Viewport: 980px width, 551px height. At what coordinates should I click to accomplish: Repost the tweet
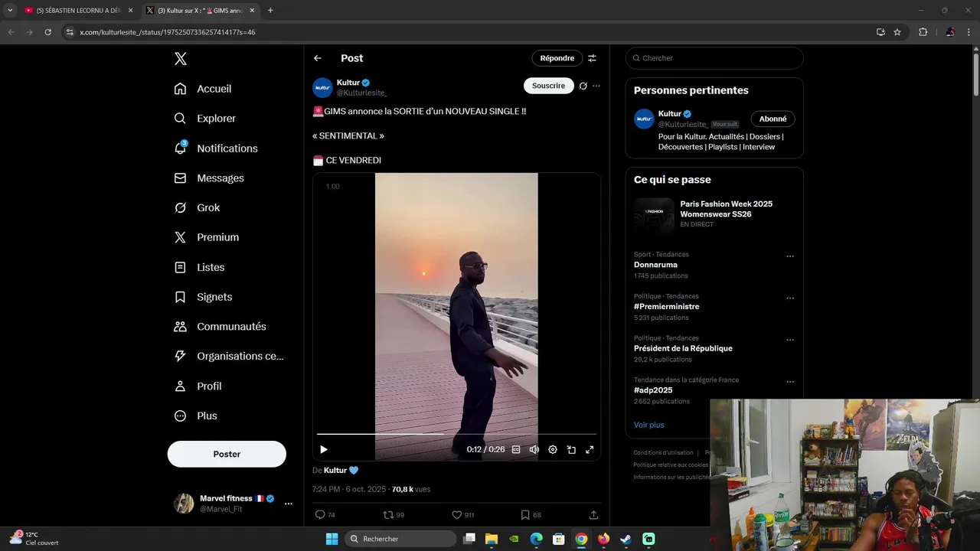click(x=388, y=515)
